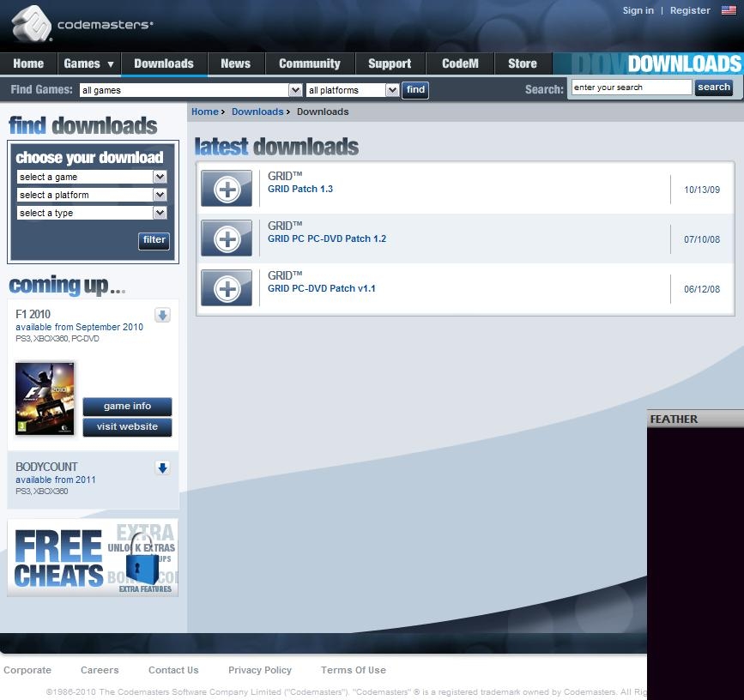The image size is (744, 700).
Task: Open the GRID Patch 1.3 link
Action: [x=300, y=189]
